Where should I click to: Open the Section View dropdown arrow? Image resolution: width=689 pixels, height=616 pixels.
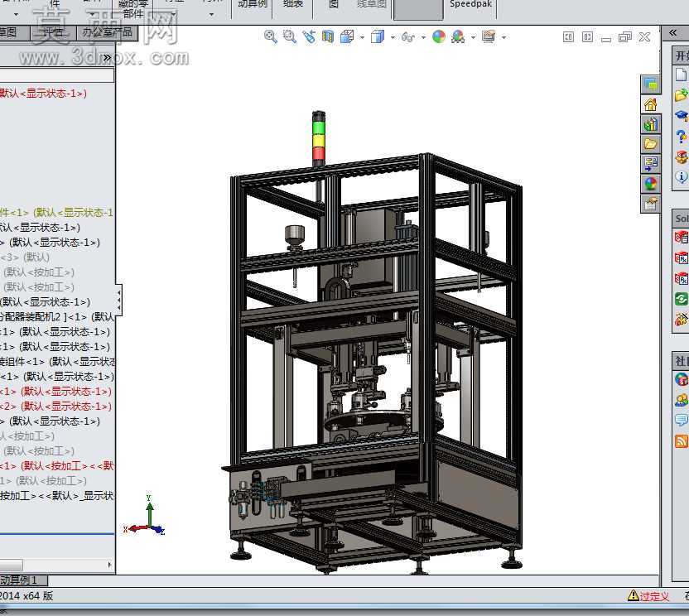[362, 37]
